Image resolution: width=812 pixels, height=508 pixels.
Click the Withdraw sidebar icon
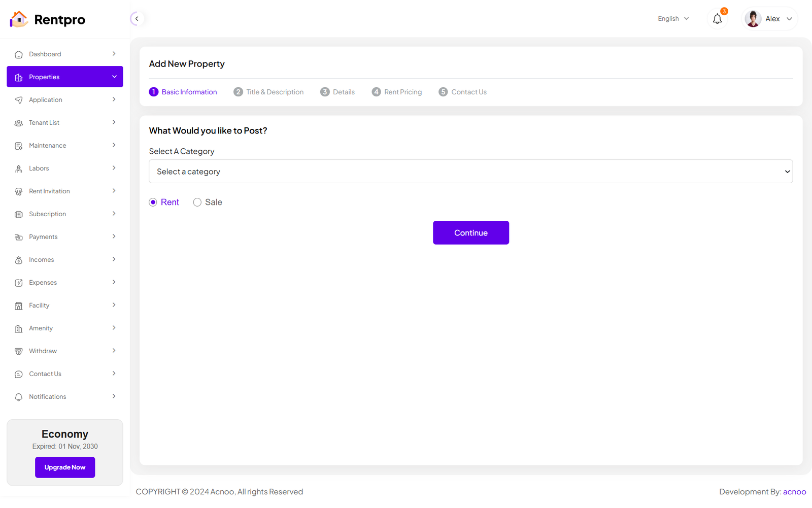[x=19, y=352]
